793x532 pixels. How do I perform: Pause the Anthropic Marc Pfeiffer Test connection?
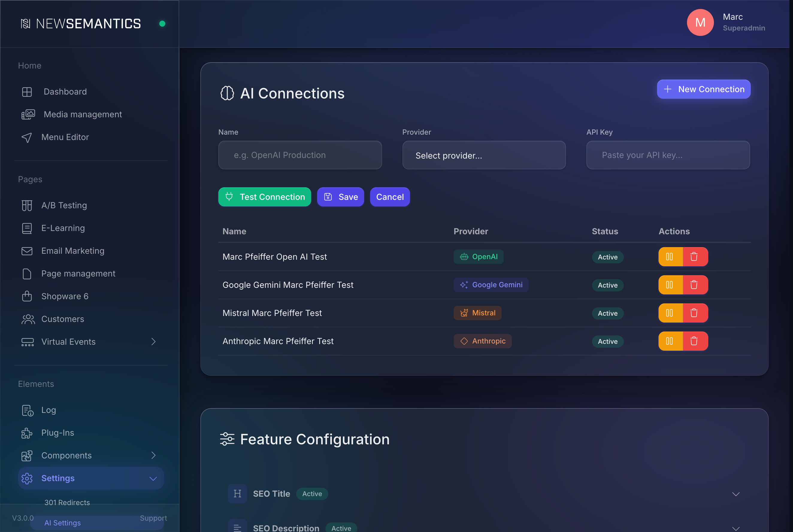[671, 341]
